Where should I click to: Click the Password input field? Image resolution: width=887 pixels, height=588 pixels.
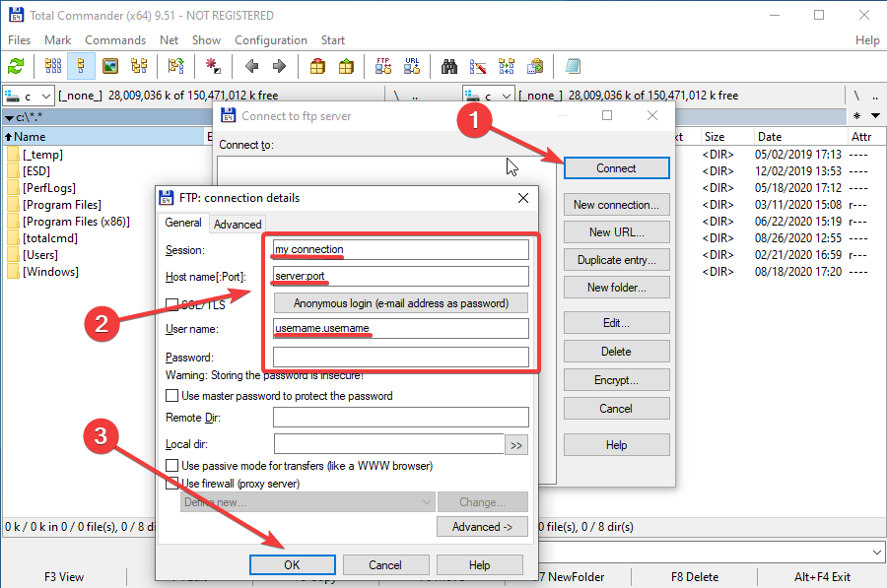point(400,357)
